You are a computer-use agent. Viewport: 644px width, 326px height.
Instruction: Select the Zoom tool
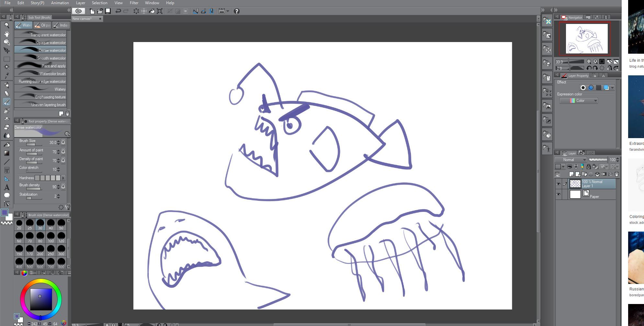pos(7,25)
